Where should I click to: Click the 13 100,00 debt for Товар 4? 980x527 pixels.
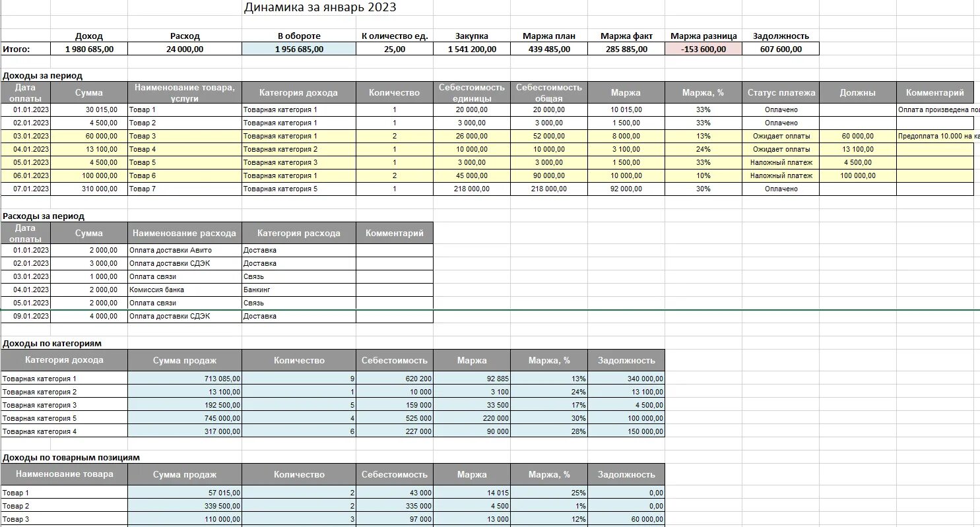[x=858, y=149]
